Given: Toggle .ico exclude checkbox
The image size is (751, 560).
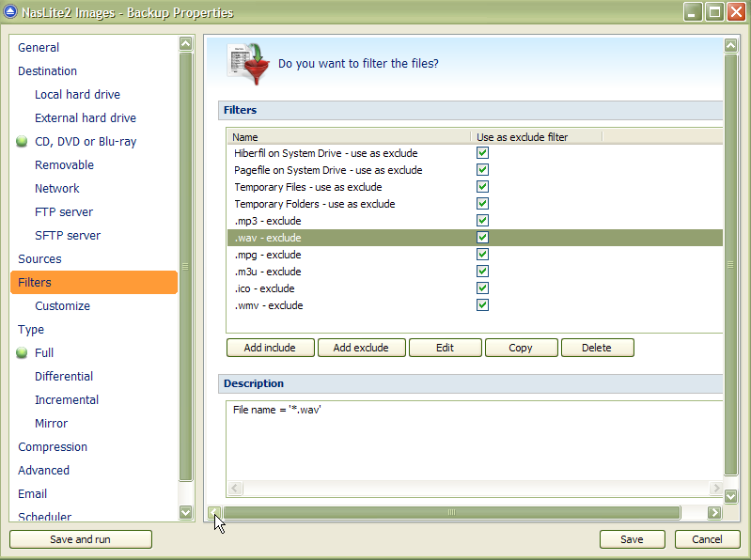Looking at the screenshot, I should tap(482, 288).
